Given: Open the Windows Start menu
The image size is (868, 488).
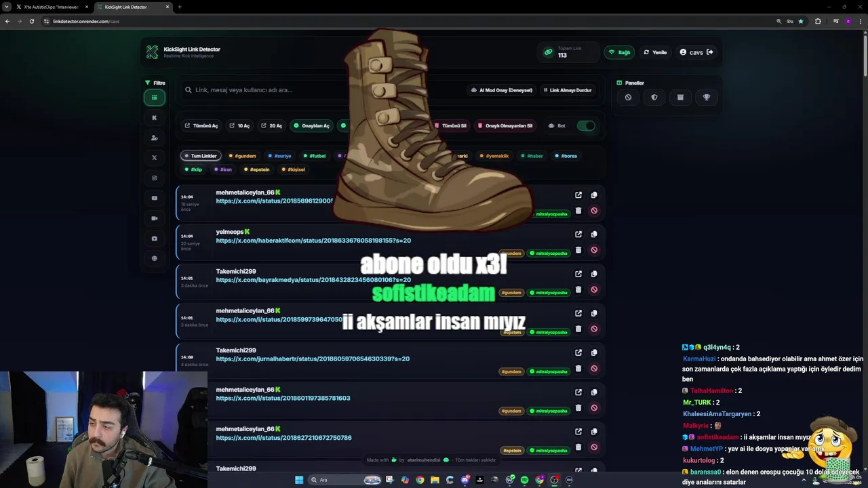Looking at the screenshot, I should point(299,480).
